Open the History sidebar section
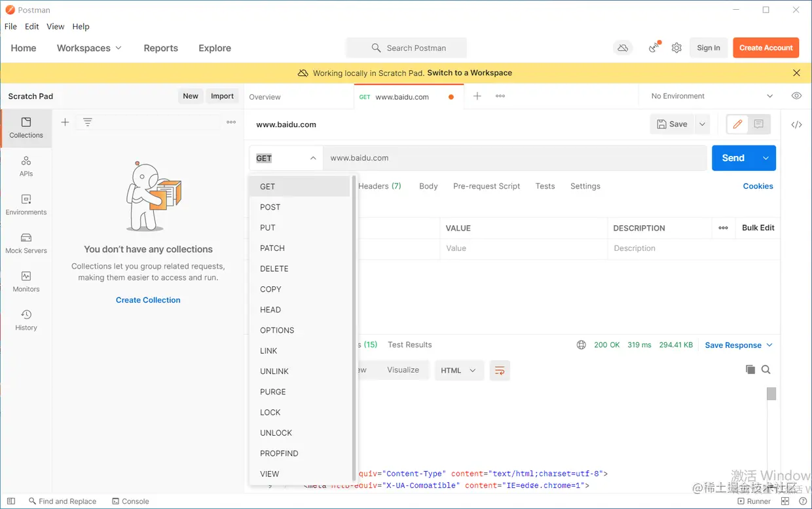 [x=26, y=320]
